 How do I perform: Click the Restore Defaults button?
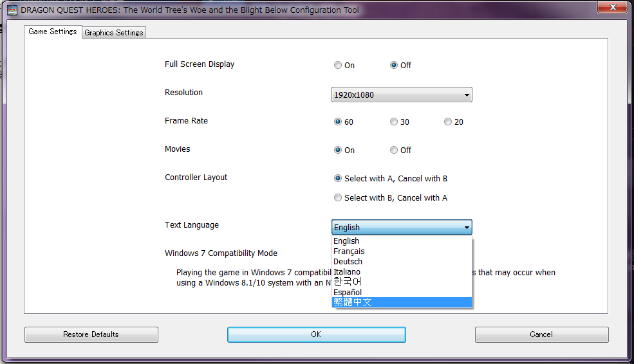91,334
